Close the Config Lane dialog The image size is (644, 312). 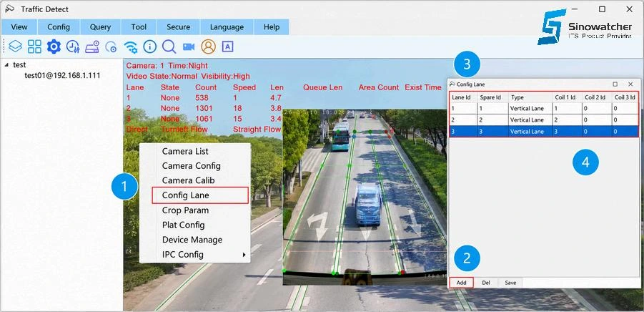tap(630, 84)
